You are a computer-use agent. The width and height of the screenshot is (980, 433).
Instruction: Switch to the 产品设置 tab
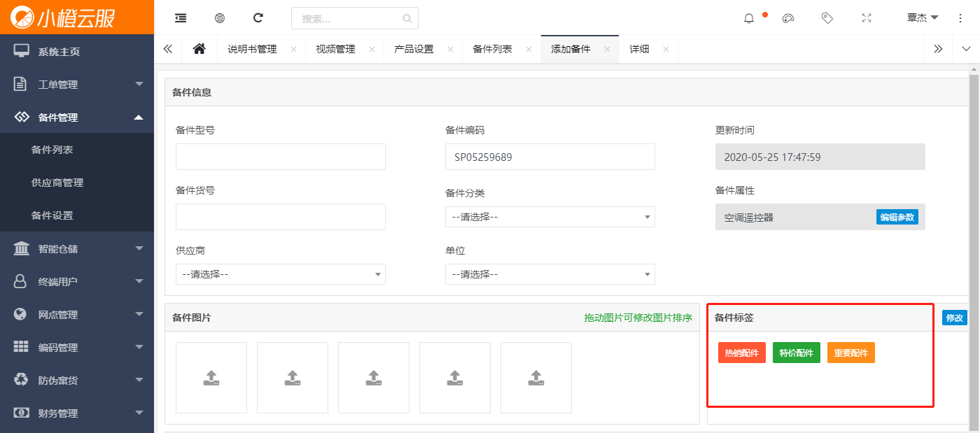point(414,49)
